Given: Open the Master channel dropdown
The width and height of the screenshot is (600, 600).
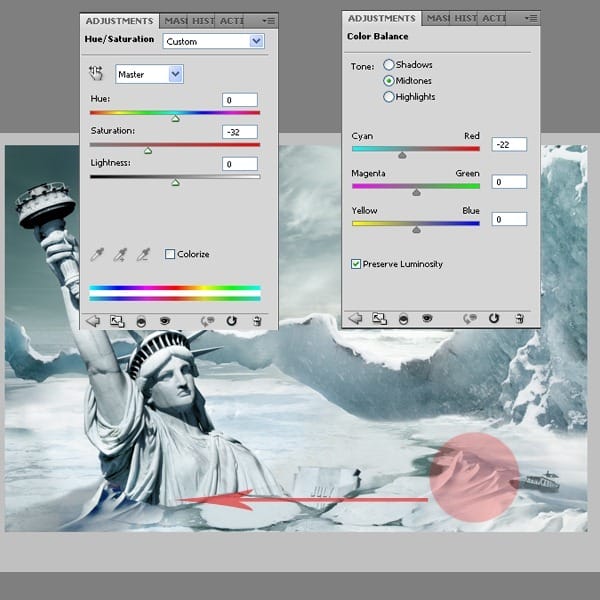Looking at the screenshot, I should pos(149,74).
